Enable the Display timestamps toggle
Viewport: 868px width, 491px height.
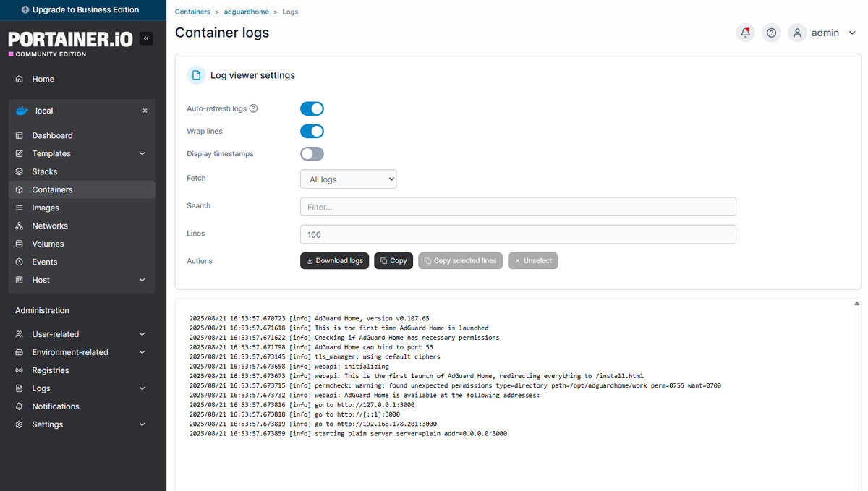[x=312, y=153]
